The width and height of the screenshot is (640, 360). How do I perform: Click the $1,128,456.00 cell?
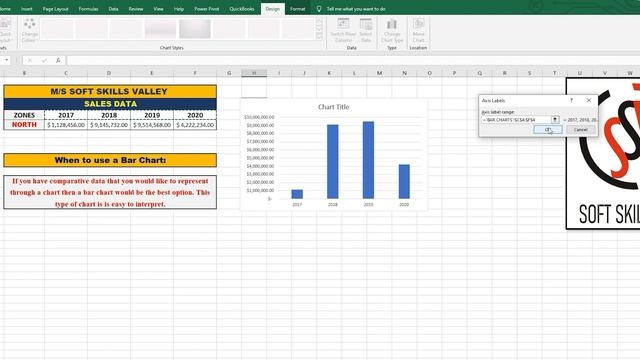point(66,124)
